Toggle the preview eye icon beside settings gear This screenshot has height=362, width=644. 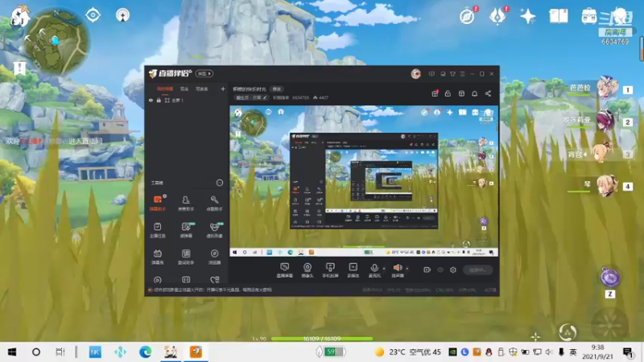pos(440,269)
